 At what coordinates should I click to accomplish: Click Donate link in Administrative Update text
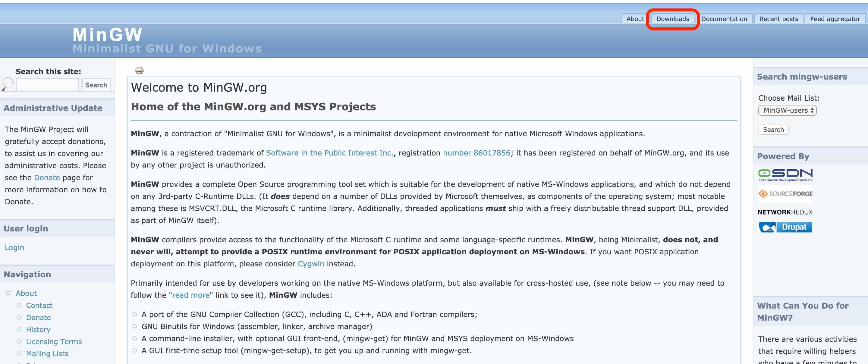pos(47,177)
